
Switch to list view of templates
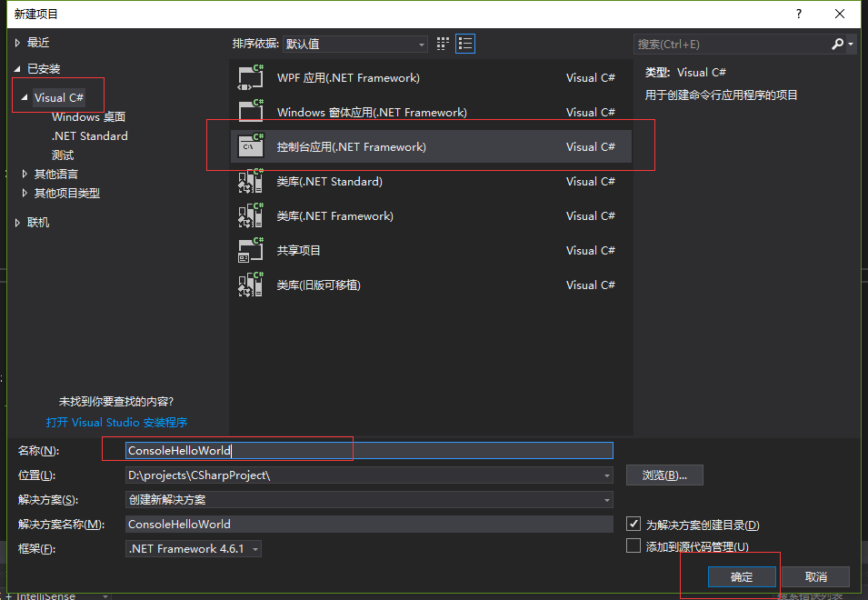465,44
